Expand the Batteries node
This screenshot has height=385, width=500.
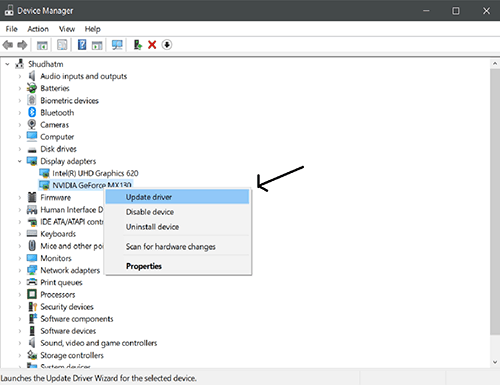(20, 88)
